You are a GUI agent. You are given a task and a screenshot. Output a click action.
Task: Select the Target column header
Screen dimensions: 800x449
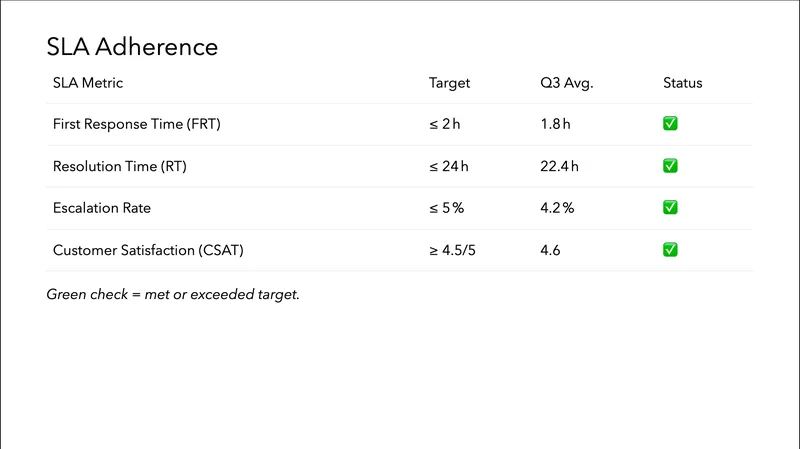tap(449, 83)
